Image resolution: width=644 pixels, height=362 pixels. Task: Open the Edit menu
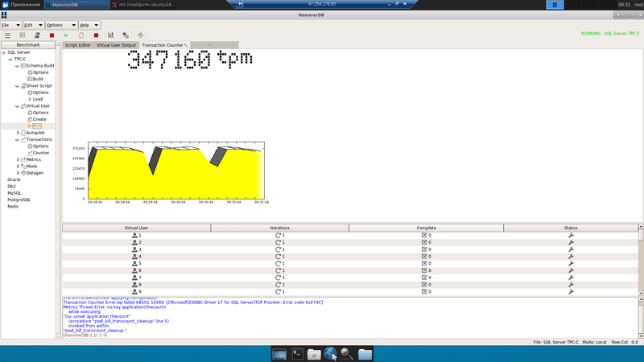coord(33,25)
